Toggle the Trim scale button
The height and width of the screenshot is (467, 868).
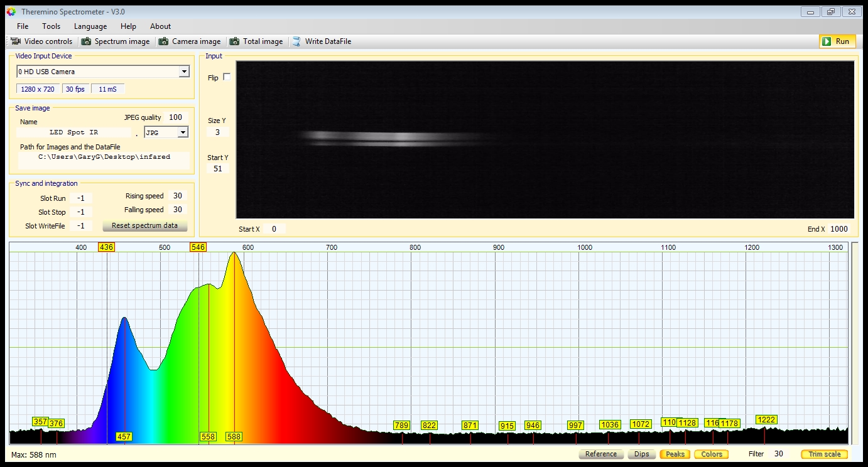823,454
